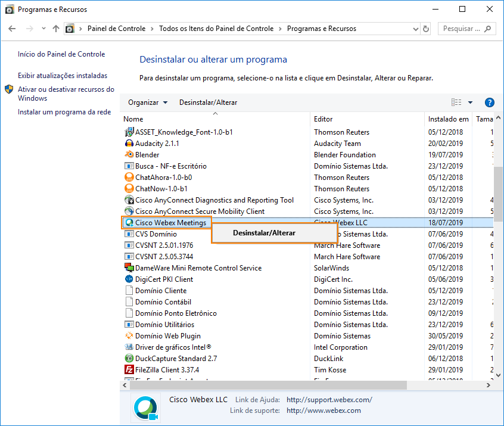Click the DigiCert PKI Client icon
Image resolution: width=504 pixels, height=426 pixels.
129,279
